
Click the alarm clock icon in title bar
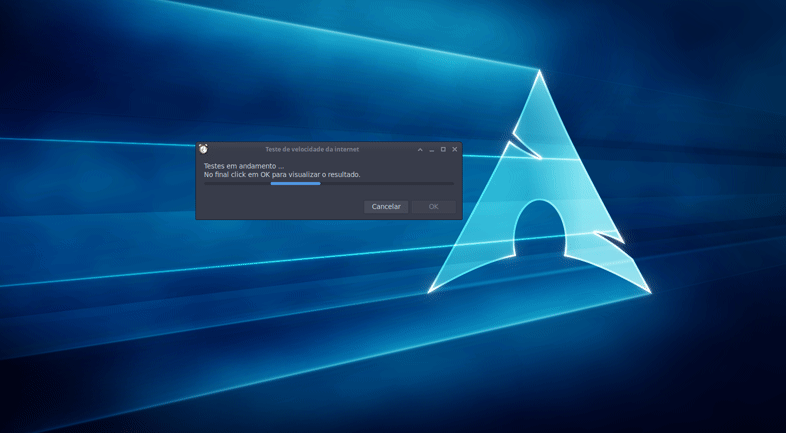[x=203, y=149]
